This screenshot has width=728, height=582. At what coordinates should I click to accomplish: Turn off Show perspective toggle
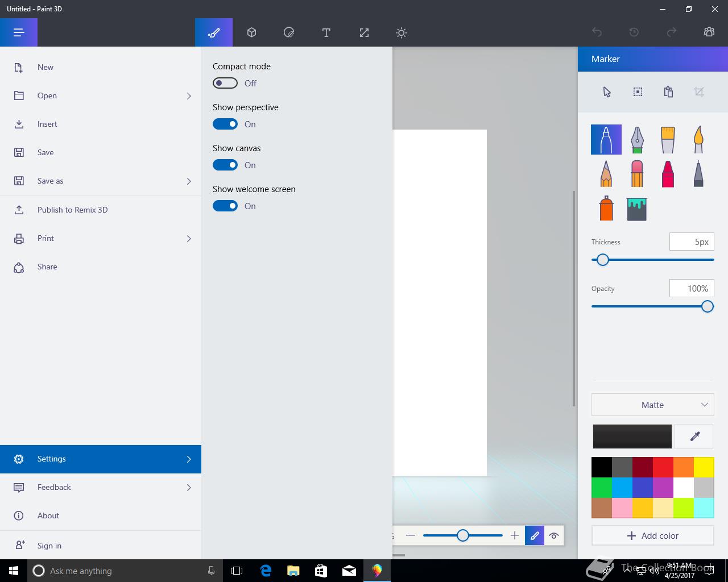pyautogui.click(x=225, y=124)
